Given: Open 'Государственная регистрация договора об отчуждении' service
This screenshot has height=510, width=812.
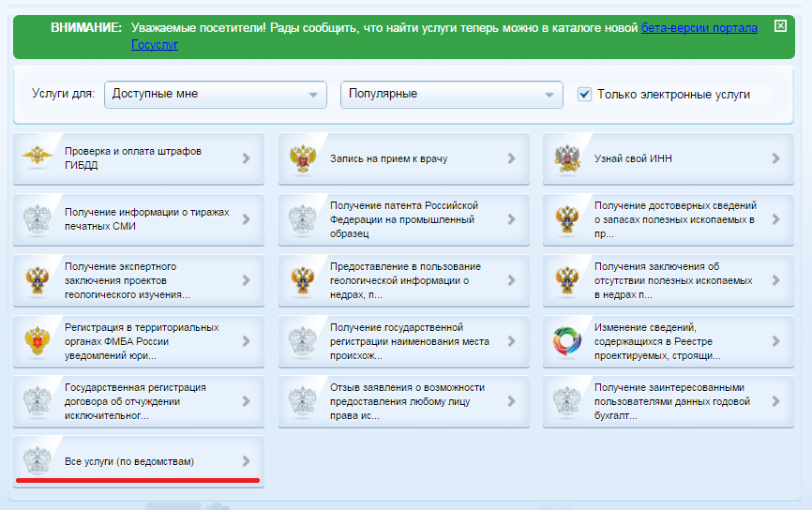Looking at the screenshot, I should [134, 401].
